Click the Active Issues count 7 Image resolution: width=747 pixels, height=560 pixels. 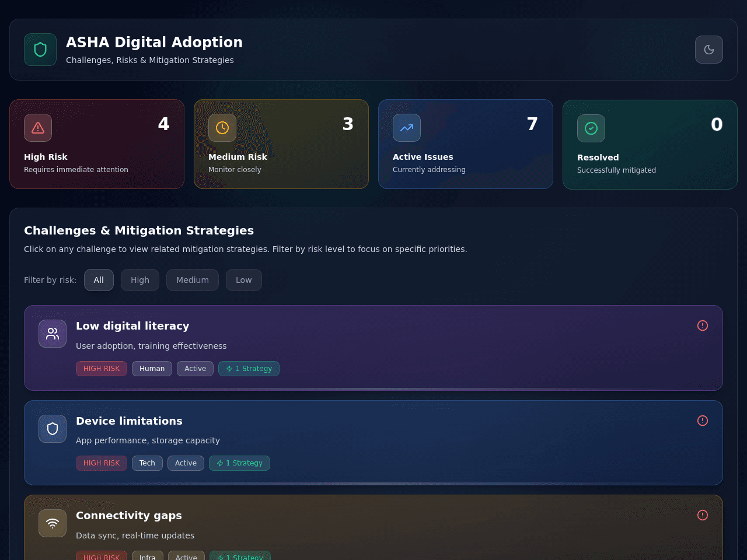tap(532, 124)
